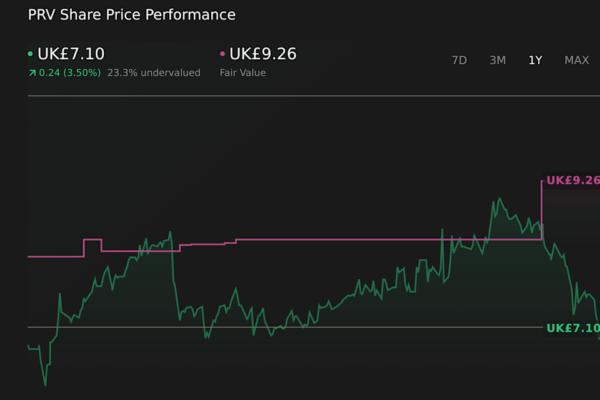600x400 pixels.
Task: Click the pink fair value dot
Action: click(x=222, y=54)
